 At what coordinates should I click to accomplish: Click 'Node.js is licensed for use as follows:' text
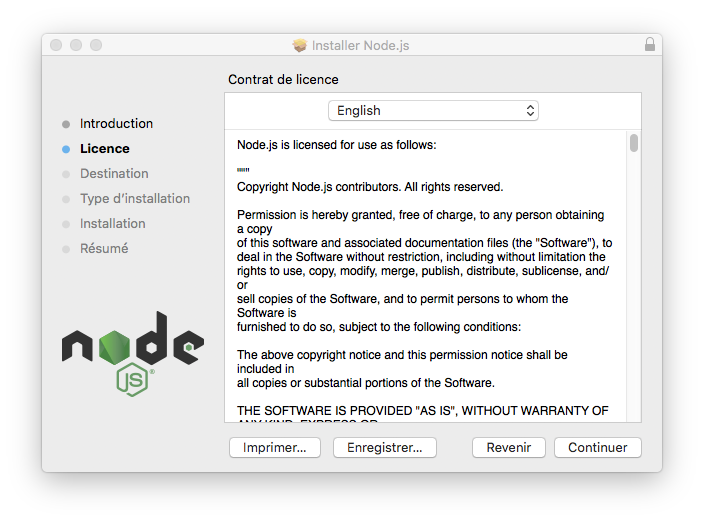337,145
